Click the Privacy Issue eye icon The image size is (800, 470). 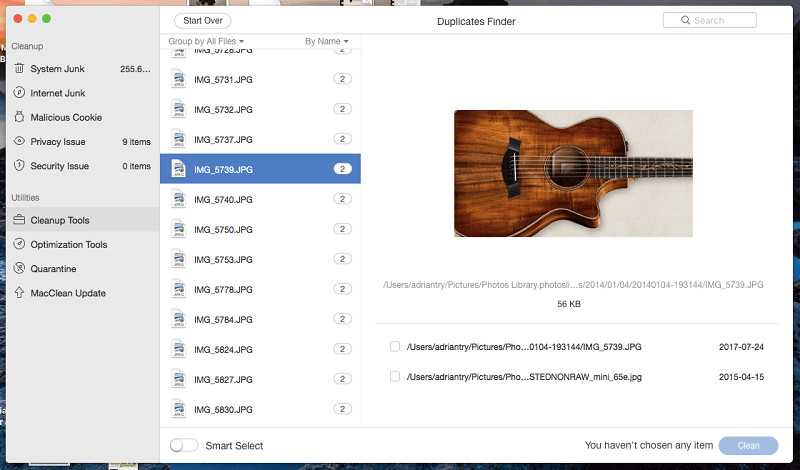pos(19,141)
